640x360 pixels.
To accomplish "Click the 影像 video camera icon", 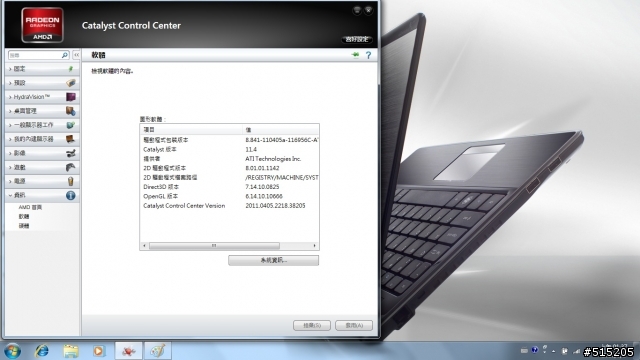I will [x=71, y=153].
